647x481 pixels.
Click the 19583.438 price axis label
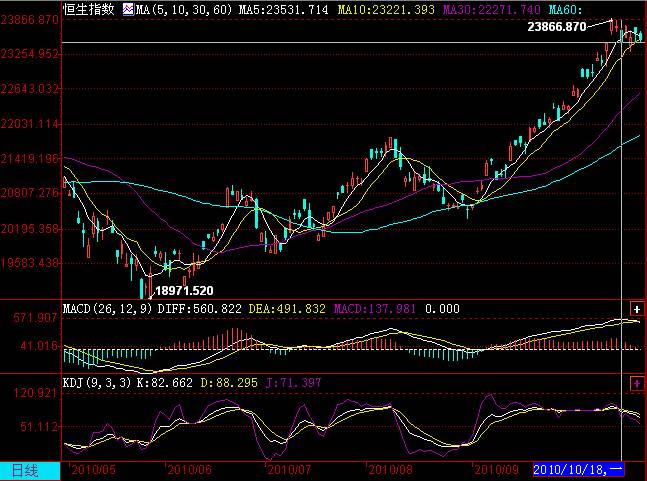[x=30, y=263]
